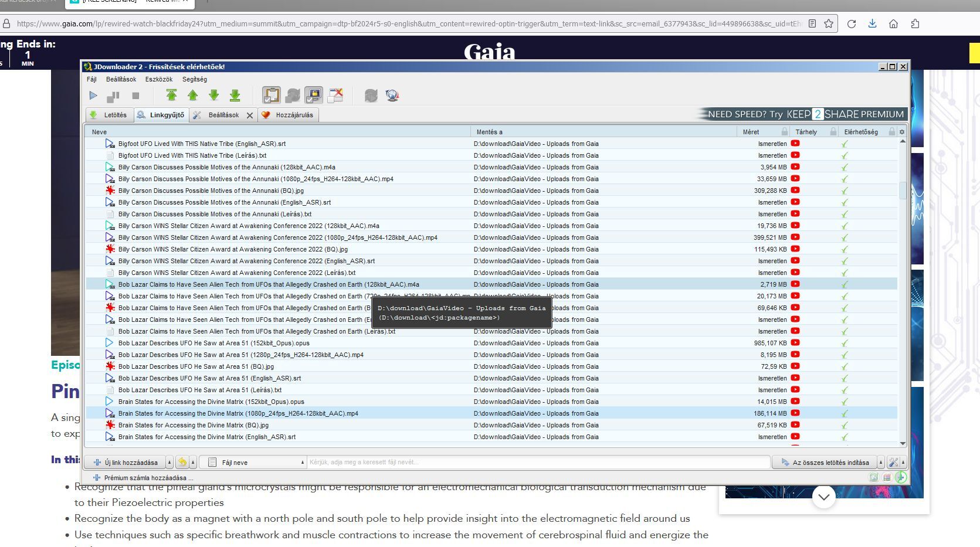Click image file icon of Billy Carson WINS (BQ).jpg
Screen dimensions: 980x547
(x=110, y=249)
